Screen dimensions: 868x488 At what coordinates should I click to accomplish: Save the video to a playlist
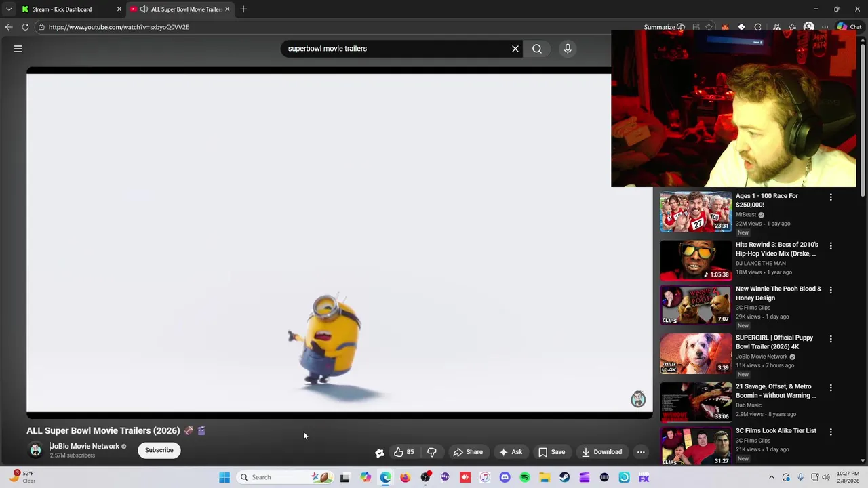pyautogui.click(x=552, y=452)
